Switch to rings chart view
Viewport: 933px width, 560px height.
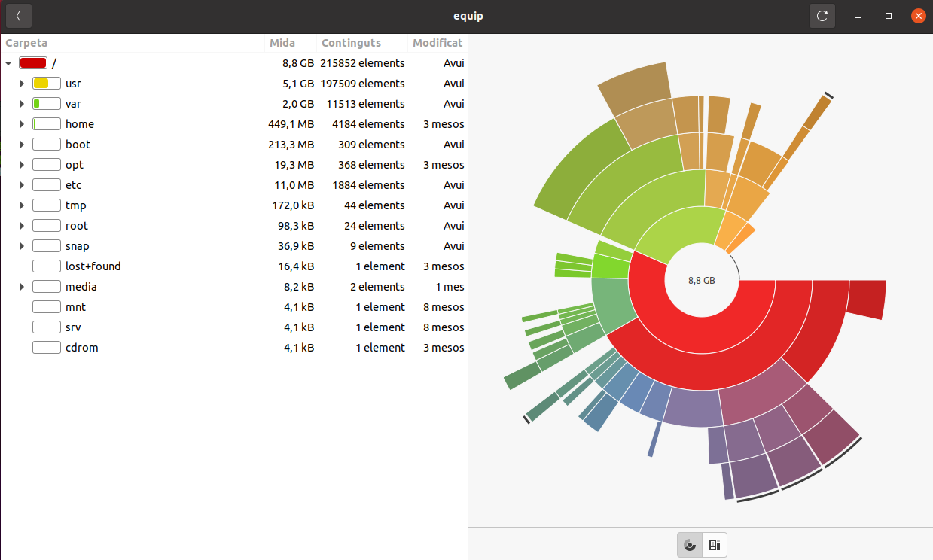coord(689,544)
